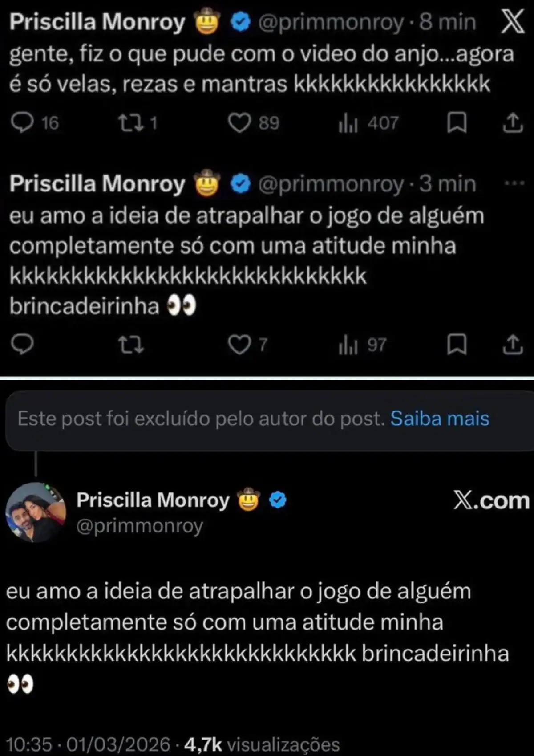View analytics showing 97 views
534x756 pixels.
(348, 345)
